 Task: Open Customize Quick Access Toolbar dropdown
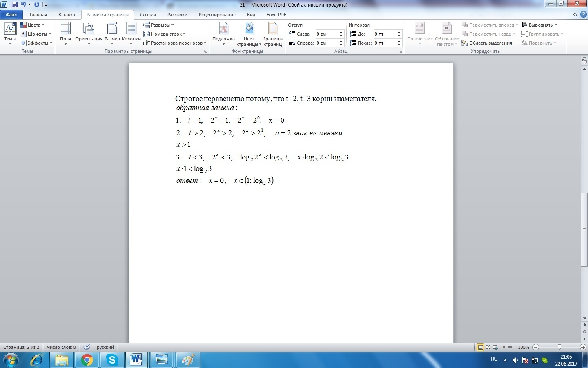click(45, 5)
